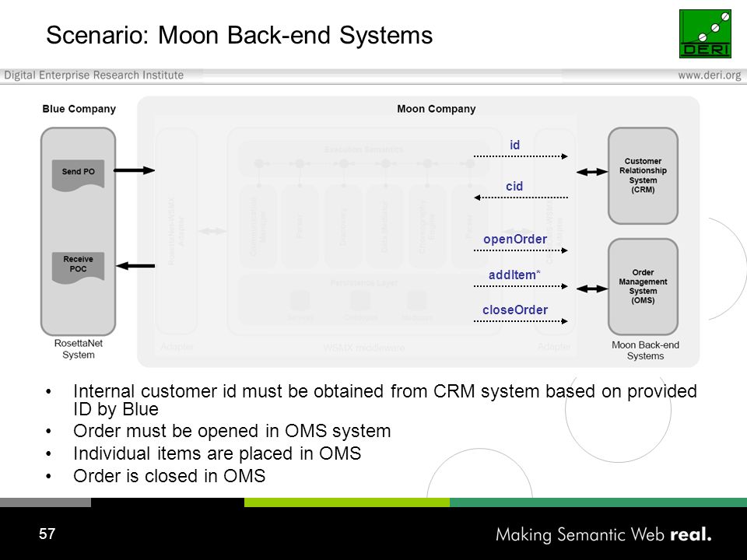Viewport: 747px width, 560px height.
Task: Click the bullet "Internal customer id must be obtained"
Action: pos(385,400)
